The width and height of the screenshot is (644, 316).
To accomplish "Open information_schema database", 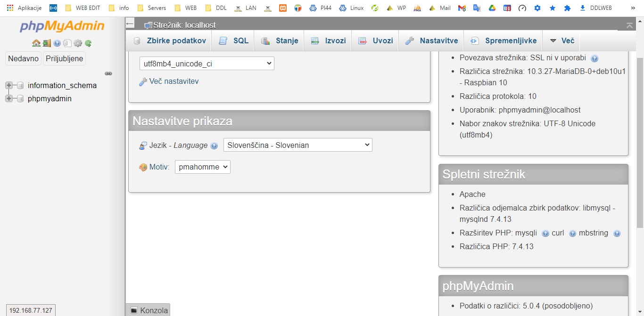I will pyautogui.click(x=62, y=86).
